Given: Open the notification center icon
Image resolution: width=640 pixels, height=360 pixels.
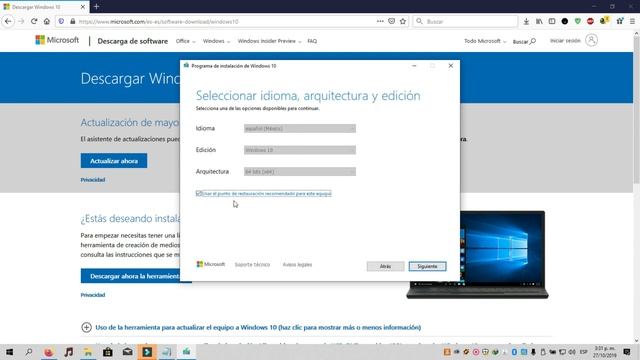Looking at the screenshot, I should click(627, 352).
